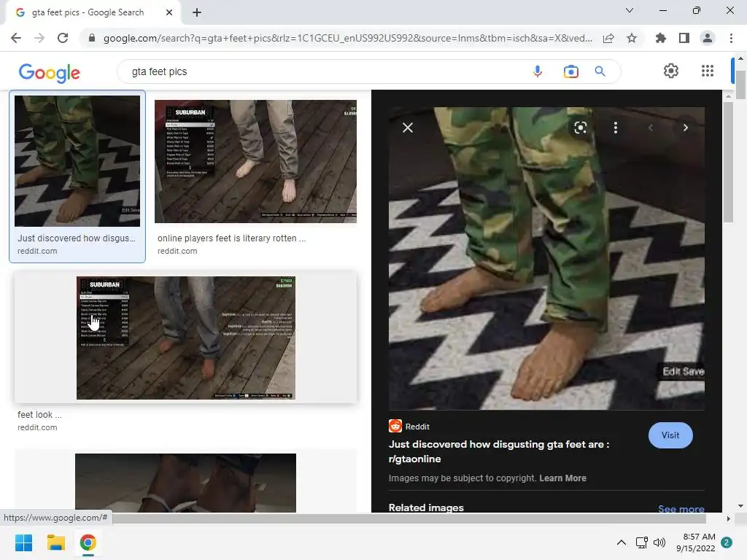
Task: Click the 'feet look ...' caption
Action: click(x=39, y=415)
